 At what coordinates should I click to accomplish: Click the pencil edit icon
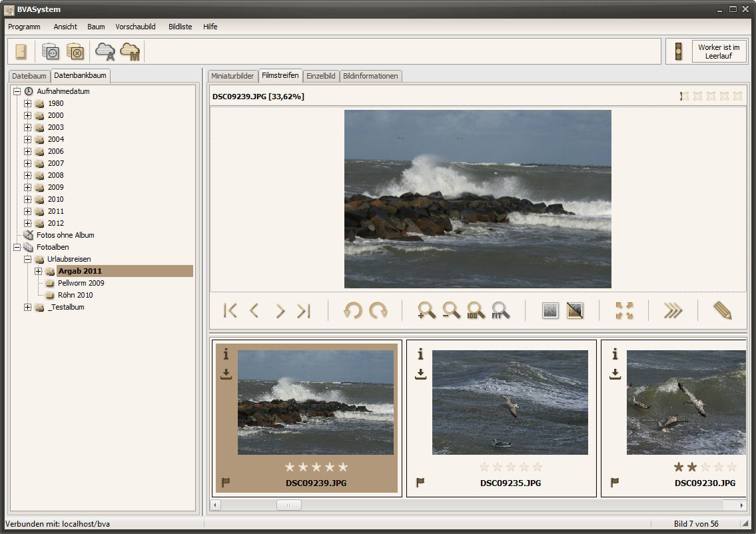click(x=722, y=310)
